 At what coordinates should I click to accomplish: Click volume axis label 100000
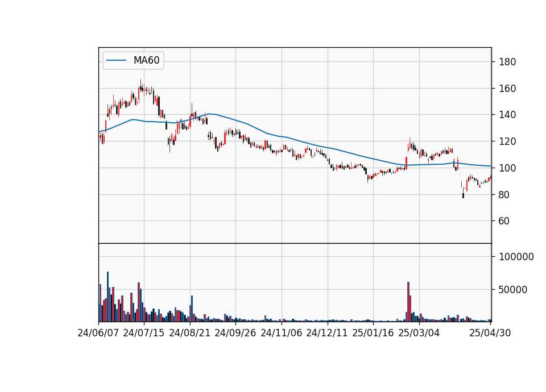(516, 257)
